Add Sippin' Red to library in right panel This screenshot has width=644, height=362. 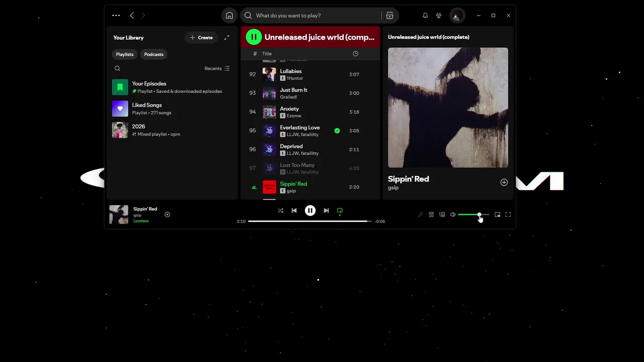click(x=504, y=183)
